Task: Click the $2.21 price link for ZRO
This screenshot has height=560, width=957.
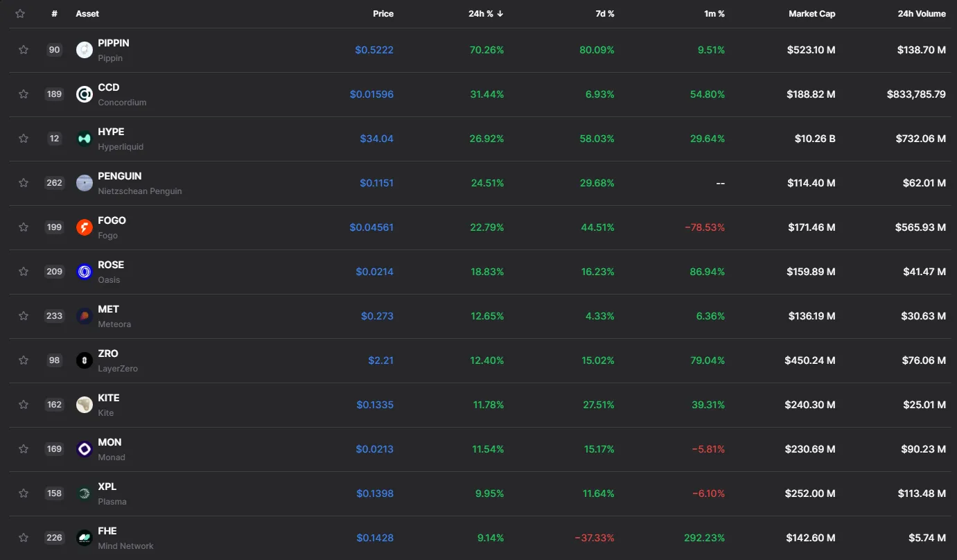Action: pyautogui.click(x=382, y=360)
